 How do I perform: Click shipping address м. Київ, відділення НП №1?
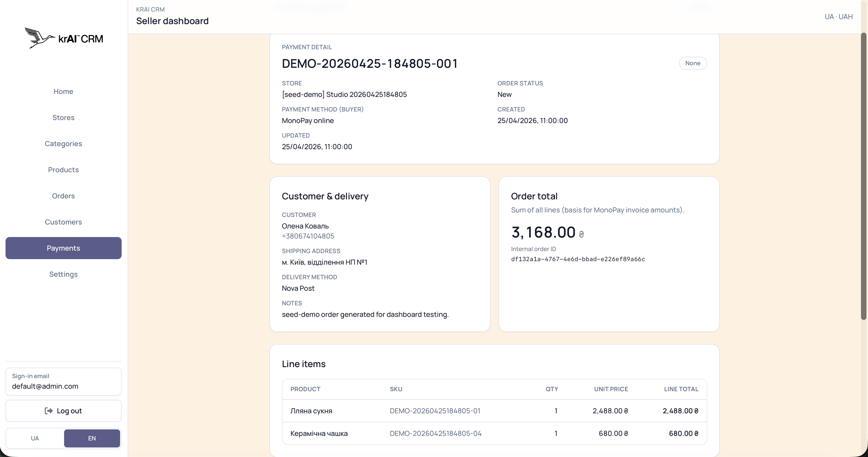coord(324,262)
